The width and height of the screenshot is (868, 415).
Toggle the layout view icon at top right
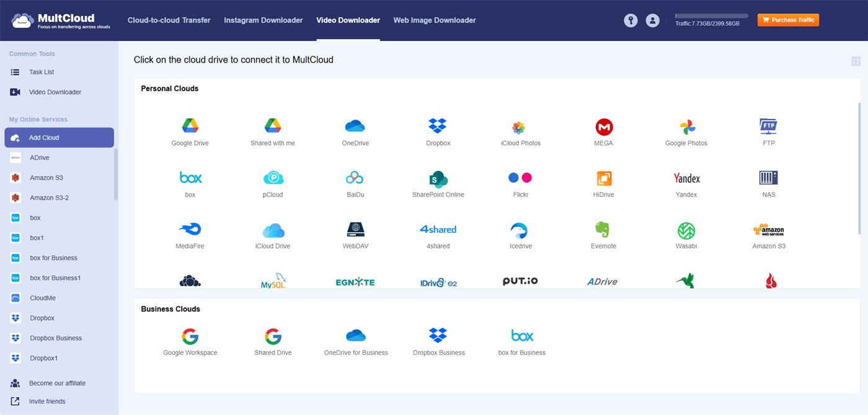click(856, 61)
